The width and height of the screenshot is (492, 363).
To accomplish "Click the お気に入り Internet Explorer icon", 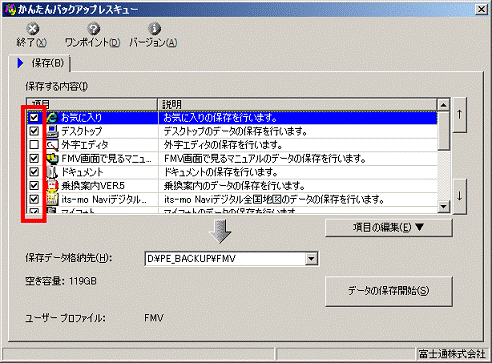I will (x=52, y=117).
